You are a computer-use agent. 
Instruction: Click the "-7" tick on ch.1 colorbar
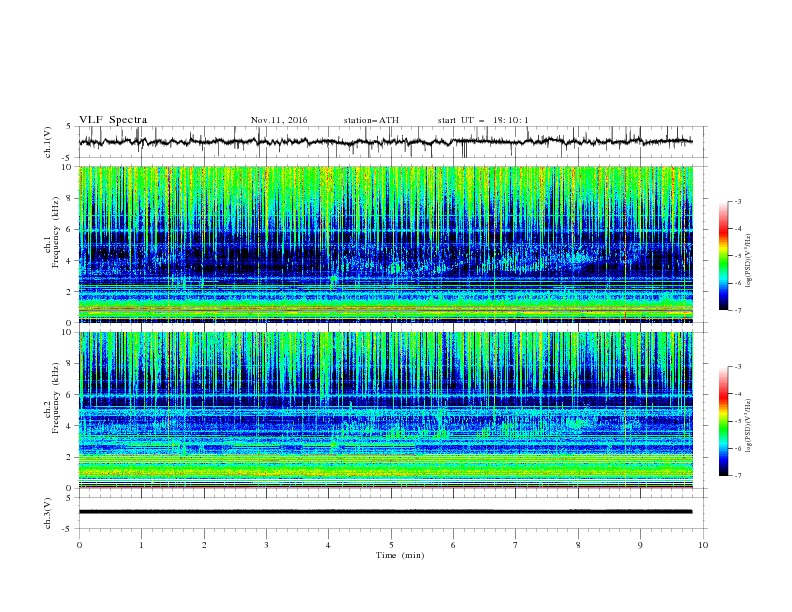(737, 310)
